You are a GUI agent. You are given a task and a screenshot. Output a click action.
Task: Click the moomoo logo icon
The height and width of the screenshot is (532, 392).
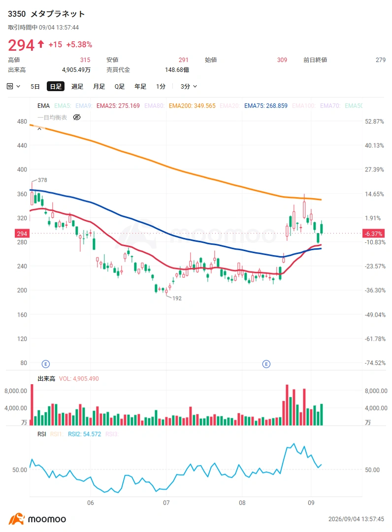17,519
